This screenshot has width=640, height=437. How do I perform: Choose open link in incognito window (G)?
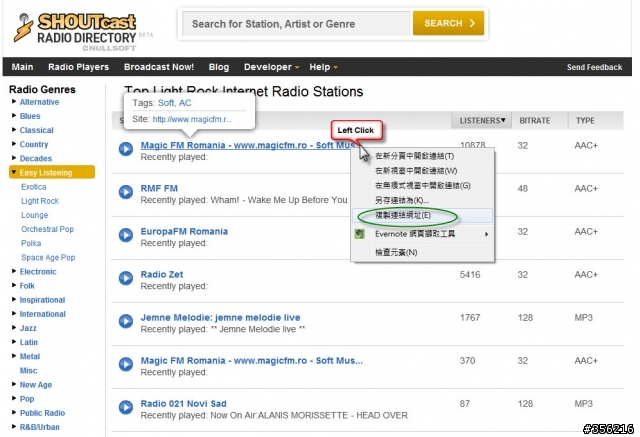(422, 186)
